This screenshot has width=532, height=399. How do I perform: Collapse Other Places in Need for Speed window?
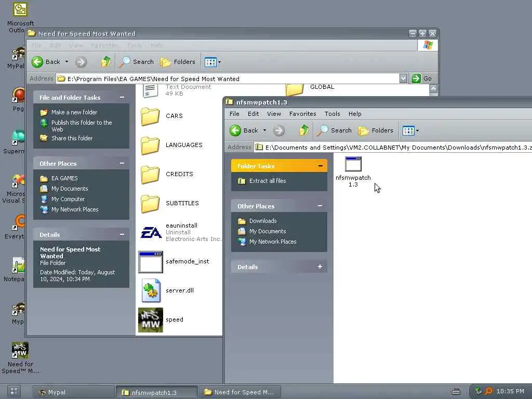click(x=122, y=164)
